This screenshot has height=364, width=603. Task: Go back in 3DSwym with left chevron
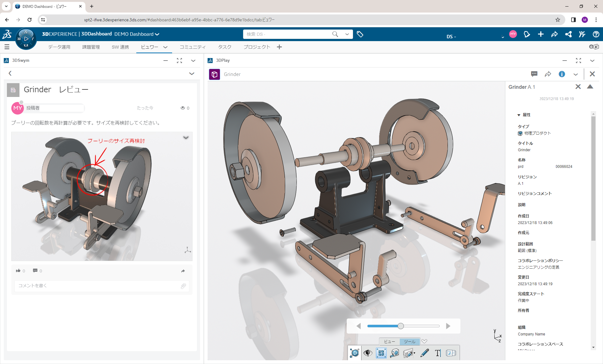click(10, 73)
